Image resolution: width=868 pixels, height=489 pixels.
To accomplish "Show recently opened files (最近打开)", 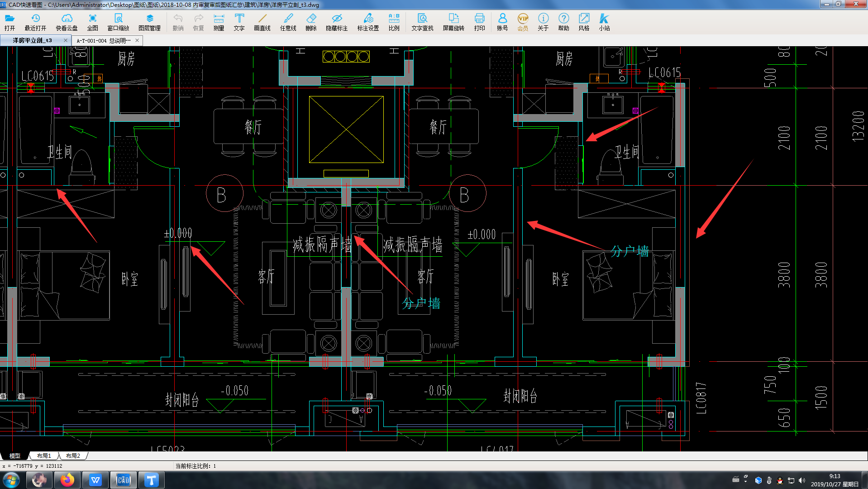I will 35,22.
